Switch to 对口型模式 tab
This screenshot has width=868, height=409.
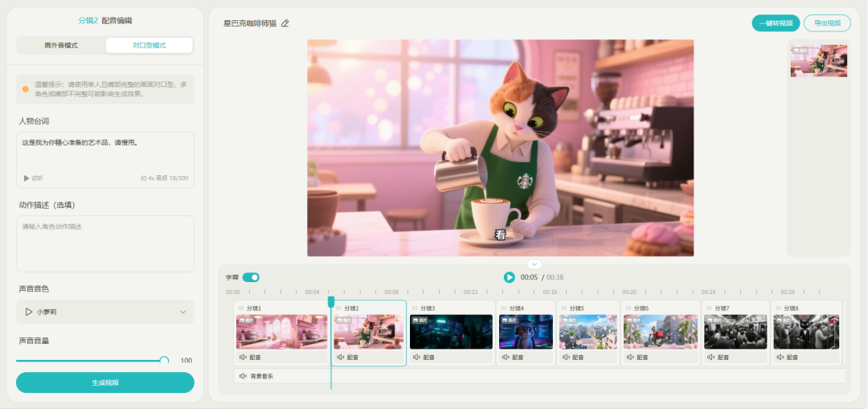tap(149, 45)
